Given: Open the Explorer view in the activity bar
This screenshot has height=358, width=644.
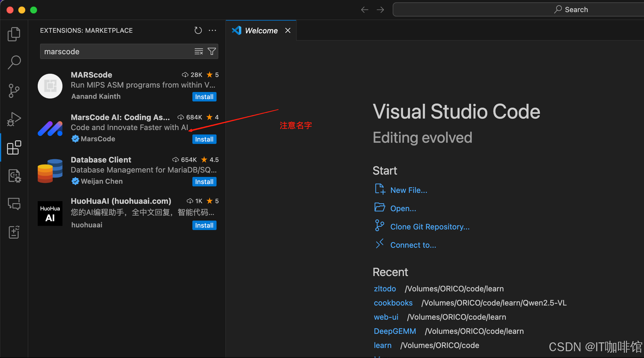Looking at the screenshot, I should tap(14, 34).
